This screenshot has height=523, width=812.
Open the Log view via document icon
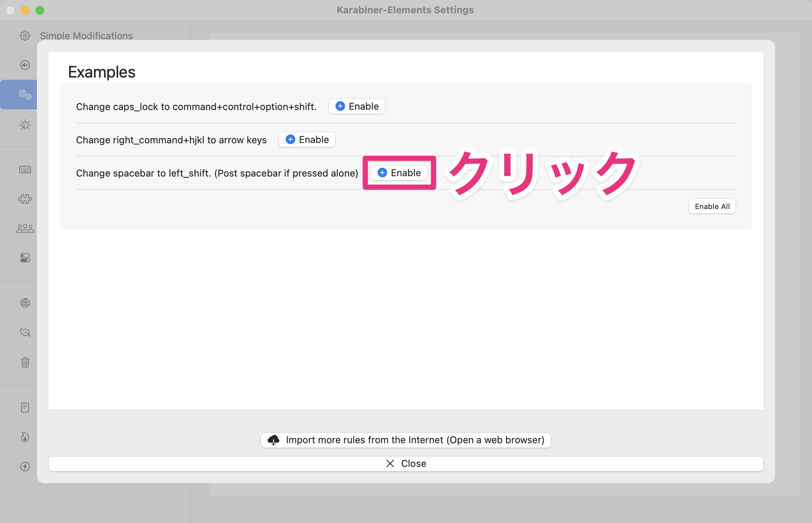pos(25,407)
